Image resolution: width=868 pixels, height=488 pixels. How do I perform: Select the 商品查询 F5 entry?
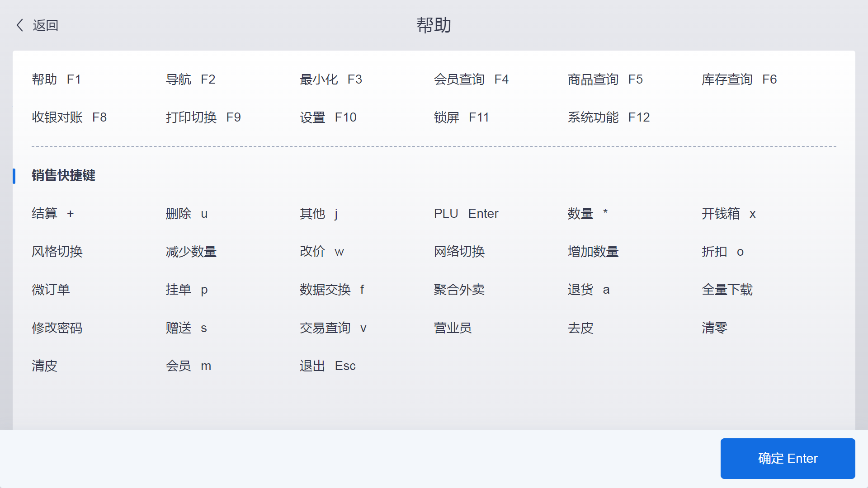(605, 80)
